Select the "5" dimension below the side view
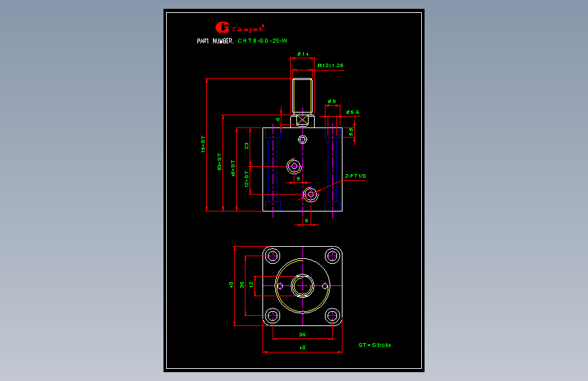 [307, 220]
